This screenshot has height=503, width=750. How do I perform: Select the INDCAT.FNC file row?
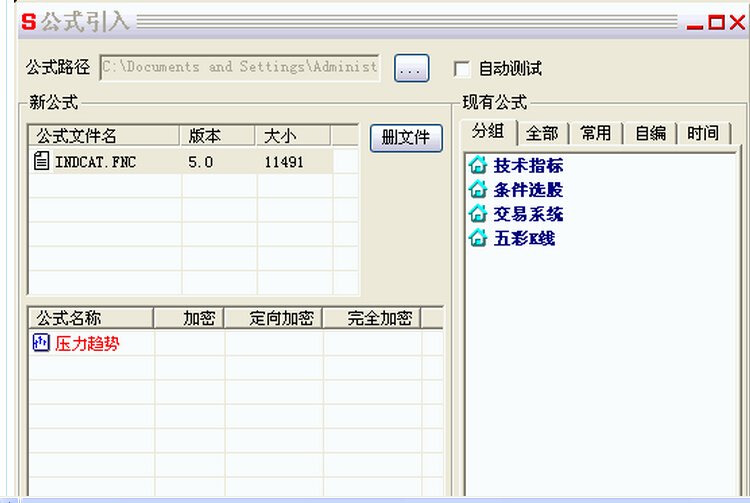(181, 162)
